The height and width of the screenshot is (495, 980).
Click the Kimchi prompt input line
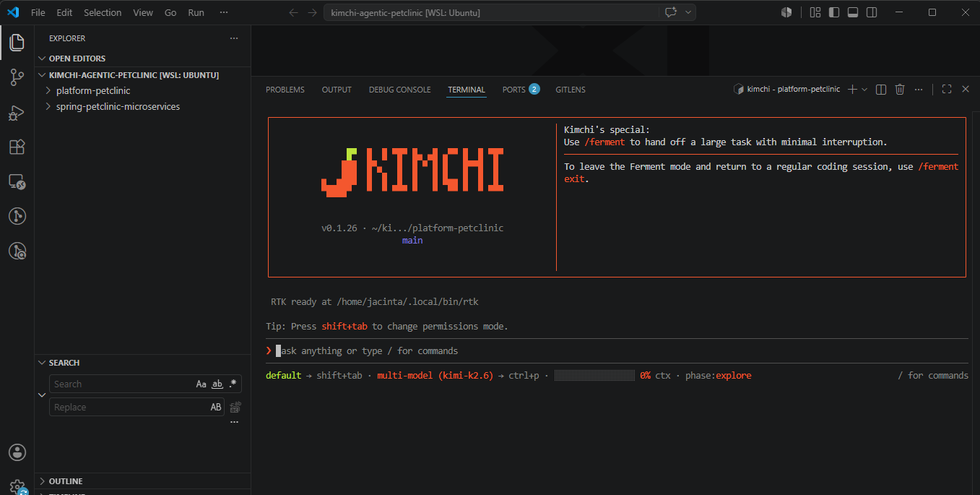pos(617,351)
